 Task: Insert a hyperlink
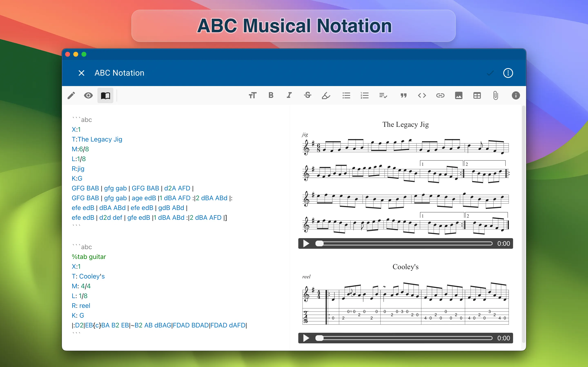click(x=440, y=95)
